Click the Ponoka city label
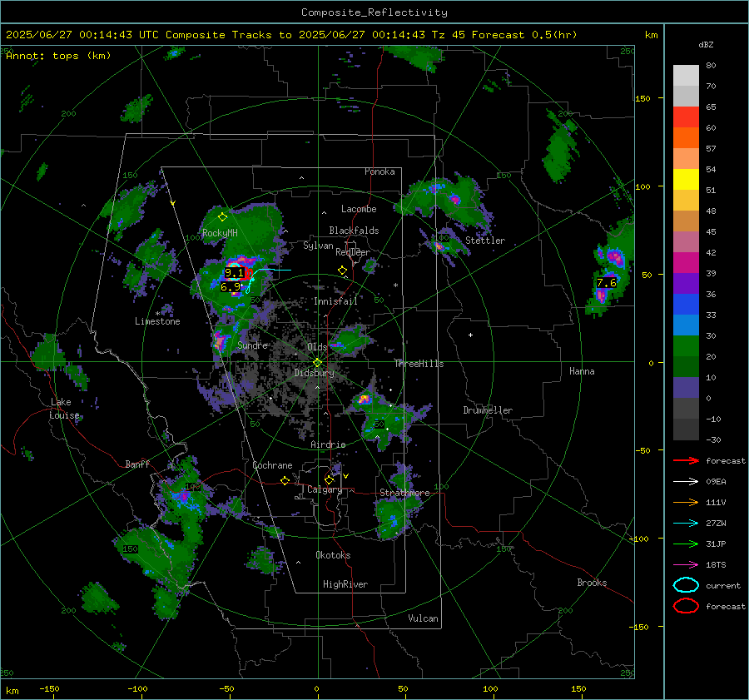This screenshot has height=700, width=749. tap(379, 172)
